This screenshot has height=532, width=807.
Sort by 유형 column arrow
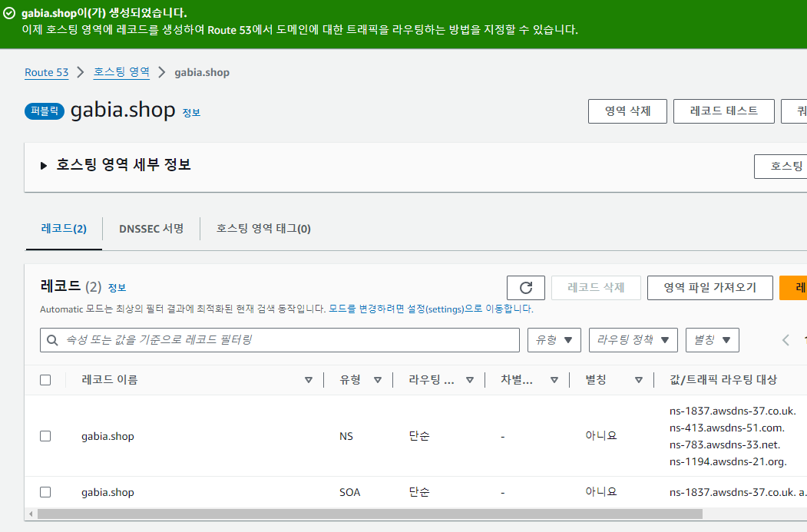(378, 380)
